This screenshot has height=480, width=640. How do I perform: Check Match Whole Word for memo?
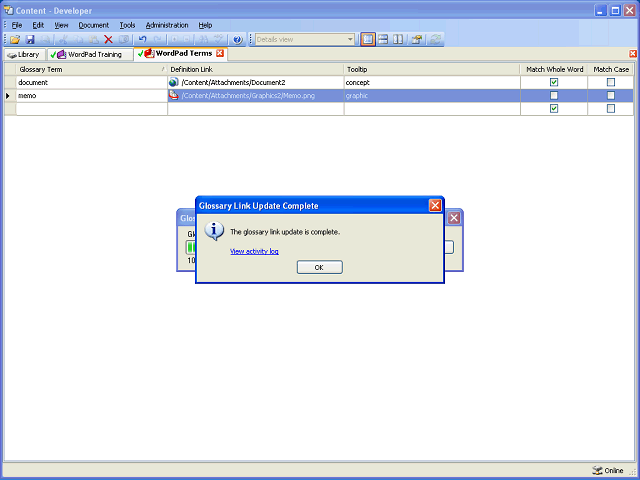point(554,96)
